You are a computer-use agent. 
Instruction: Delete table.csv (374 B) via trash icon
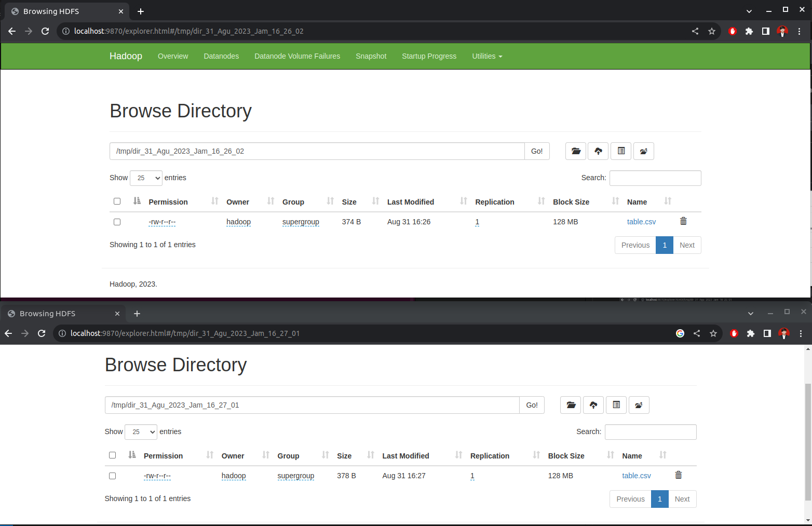[x=683, y=221]
